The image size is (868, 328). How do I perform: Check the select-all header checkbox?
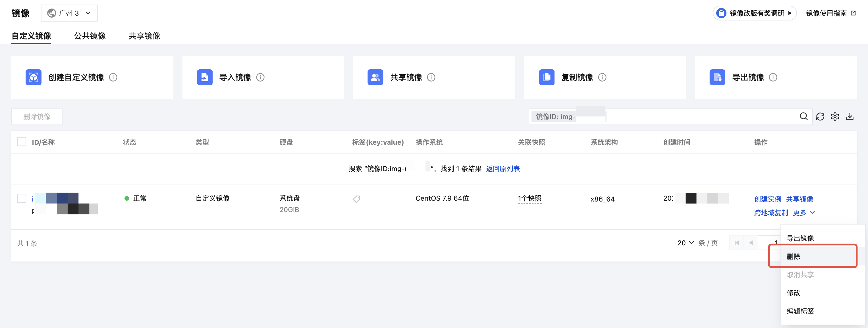tap(22, 142)
